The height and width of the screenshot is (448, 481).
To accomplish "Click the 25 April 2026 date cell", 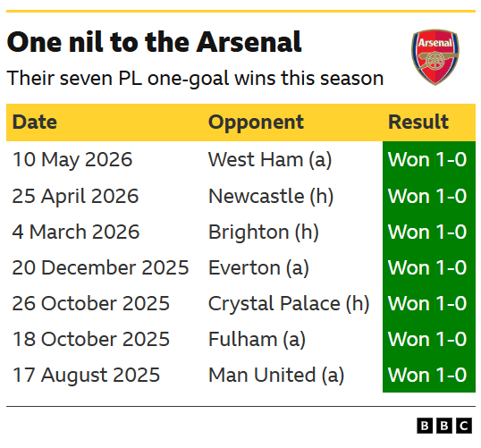I will [75, 196].
